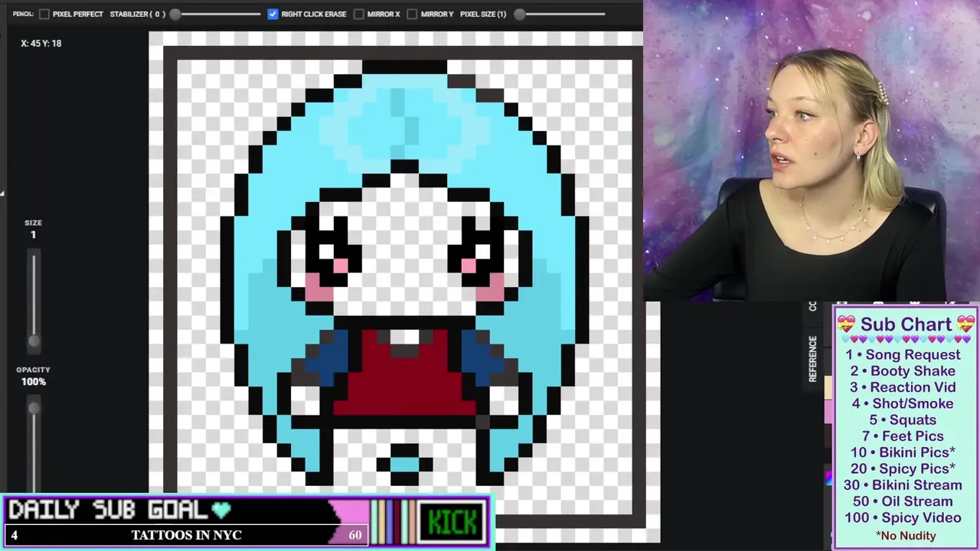The height and width of the screenshot is (551, 980).
Task: Click the 100% opacity value
Action: 33,382
